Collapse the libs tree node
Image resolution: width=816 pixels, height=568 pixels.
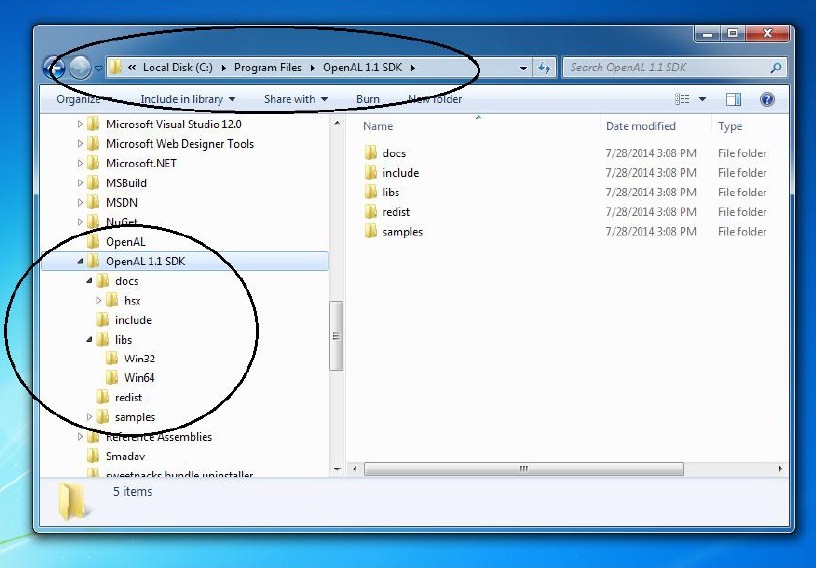(89, 339)
